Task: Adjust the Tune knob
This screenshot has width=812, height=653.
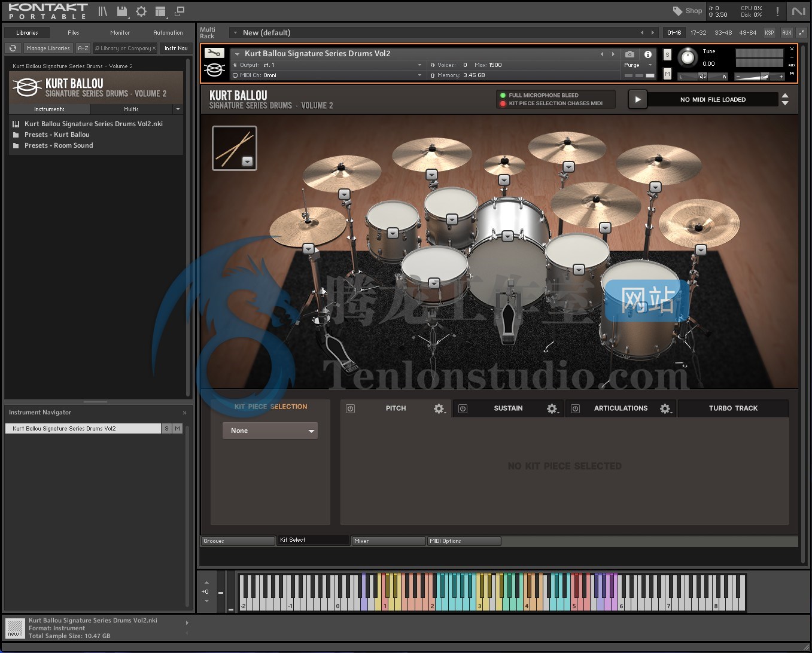Action: (x=688, y=57)
